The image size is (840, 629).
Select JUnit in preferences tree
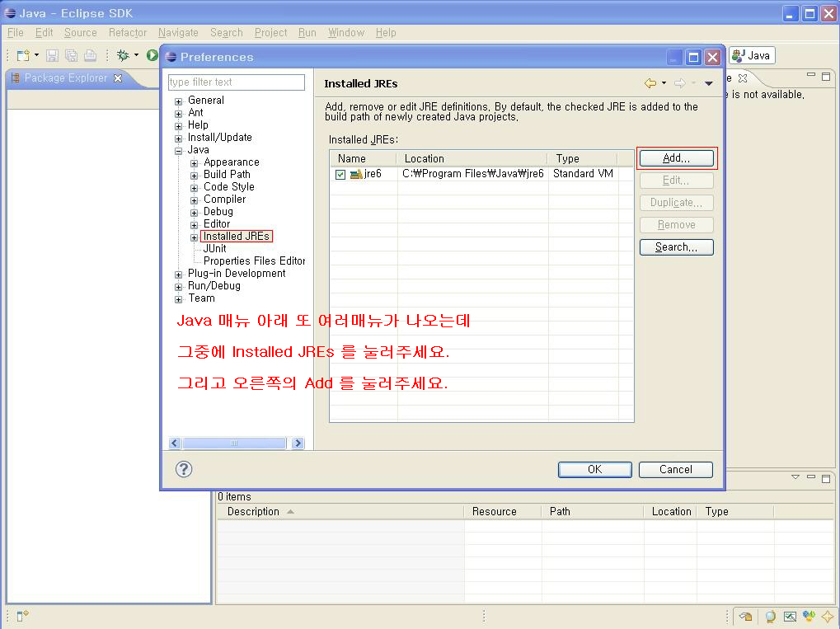point(215,249)
